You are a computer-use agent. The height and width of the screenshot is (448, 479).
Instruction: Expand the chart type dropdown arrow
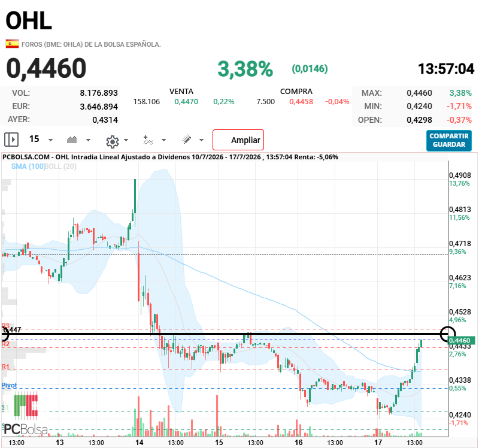pos(88,140)
